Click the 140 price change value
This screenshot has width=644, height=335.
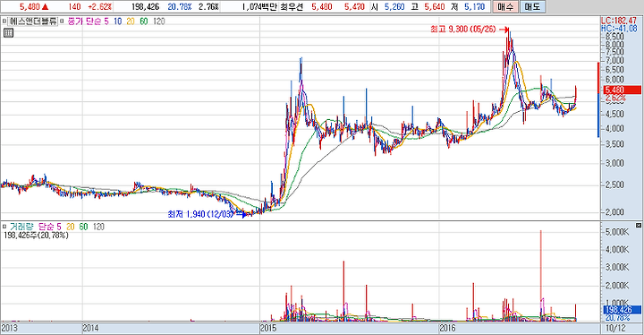[75, 7]
